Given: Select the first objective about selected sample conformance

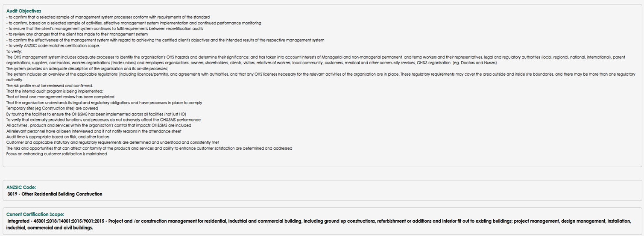Looking at the screenshot, I should 108,17.
